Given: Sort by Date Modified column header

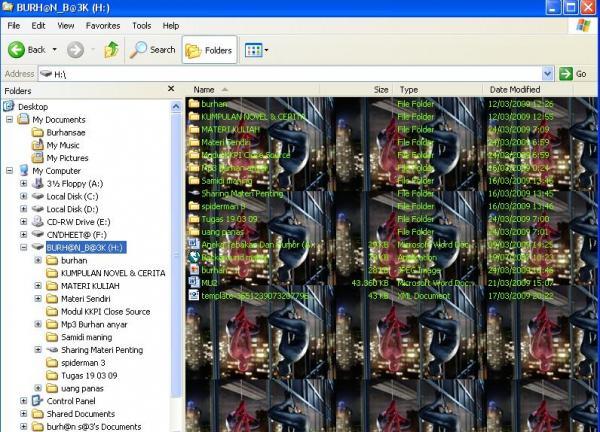Looking at the screenshot, I should pyautogui.click(x=528, y=90).
